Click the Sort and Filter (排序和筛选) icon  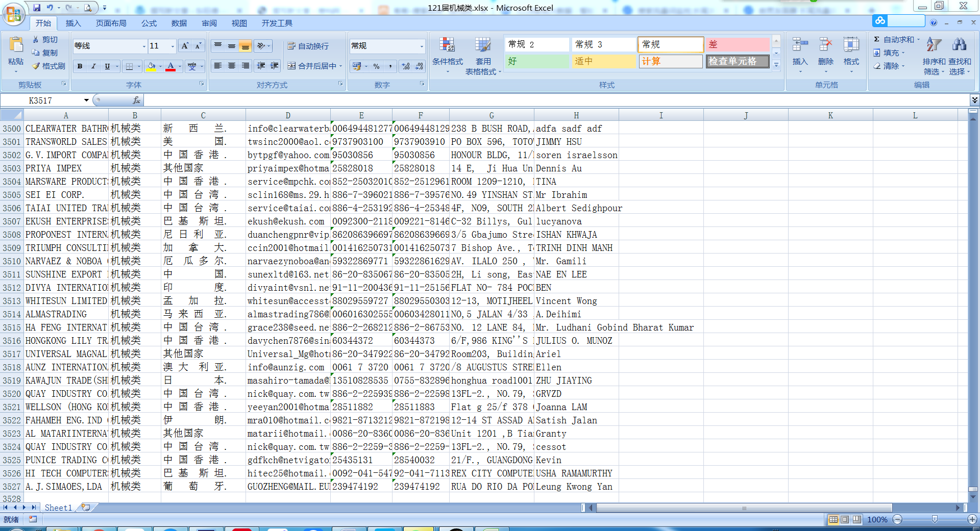click(x=934, y=46)
